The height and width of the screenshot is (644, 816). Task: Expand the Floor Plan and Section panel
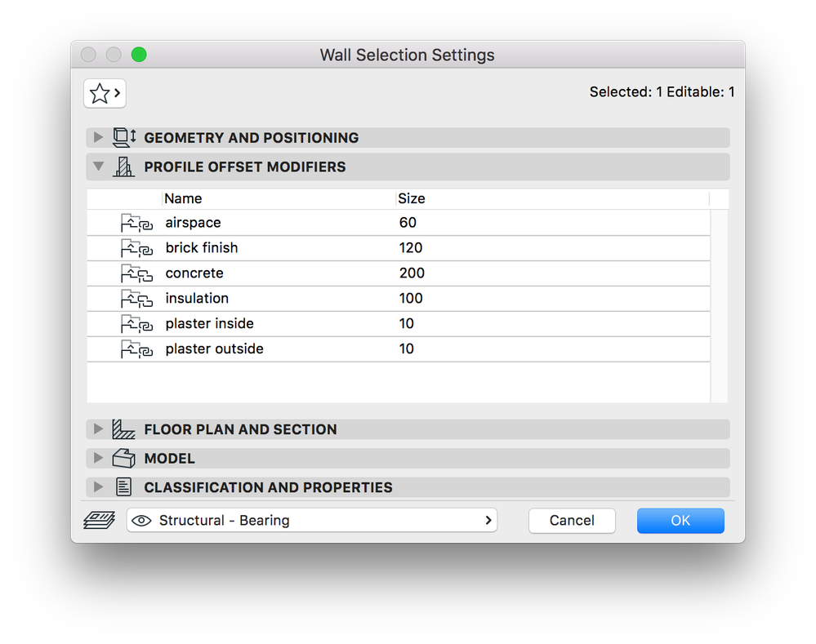pyautogui.click(x=99, y=429)
